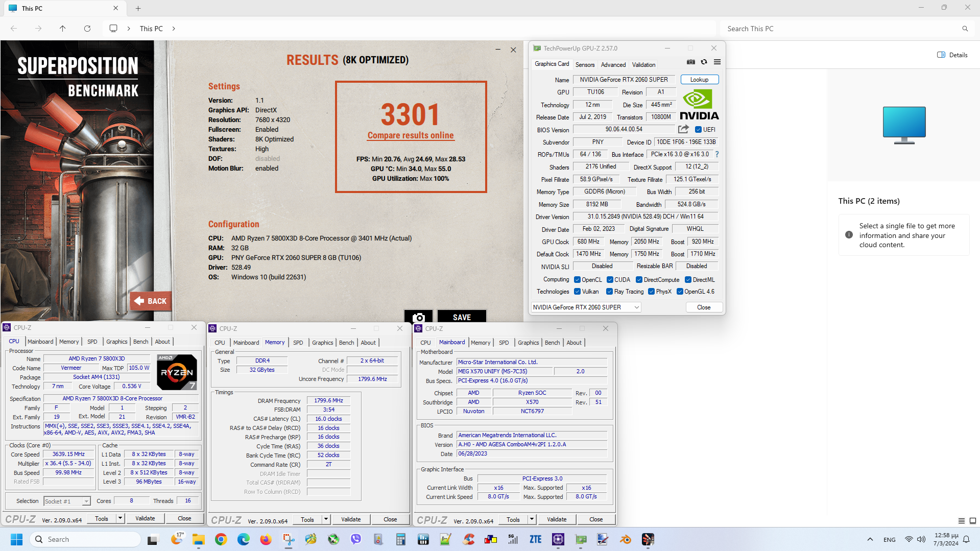This screenshot has height=551, width=980.
Task: Toggle the DirectCompute checkbox
Action: [x=639, y=280]
